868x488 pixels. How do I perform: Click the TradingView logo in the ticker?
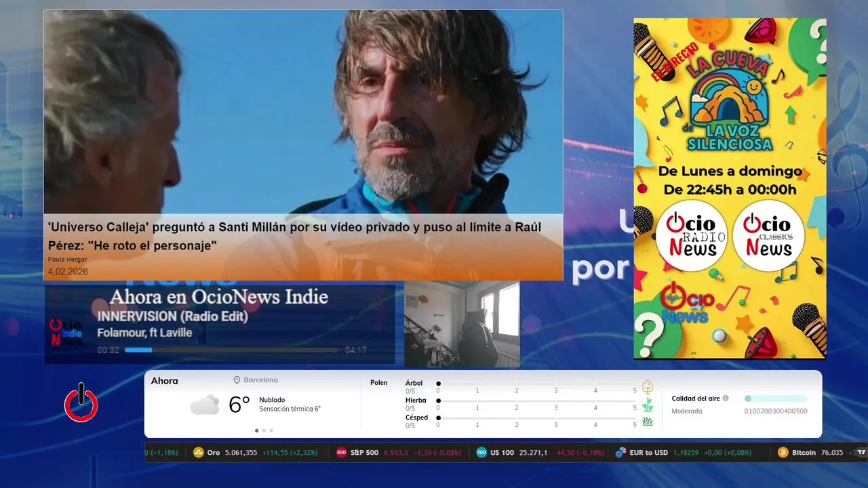[861, 452]
